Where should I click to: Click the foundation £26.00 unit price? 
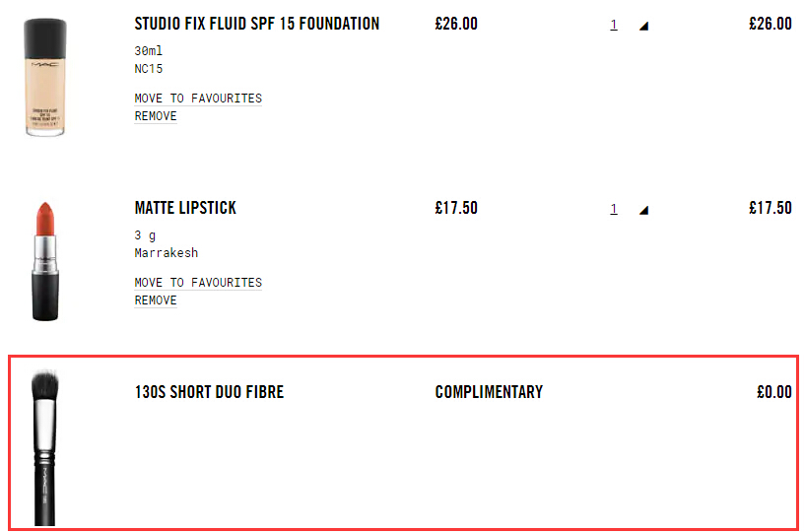(456, 24)
